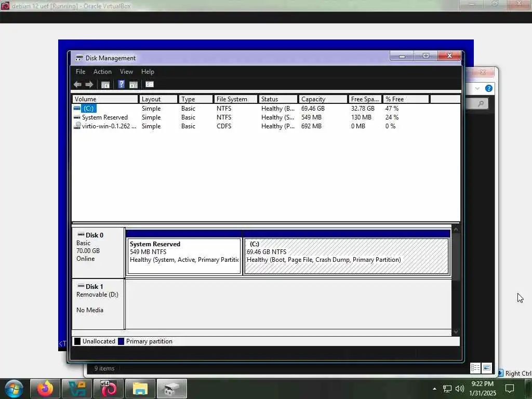Select the (C:) partition block on Disk 0
The width and height of the screenshot is (532, 399).
pyautogui.click(x=347, y=256)
